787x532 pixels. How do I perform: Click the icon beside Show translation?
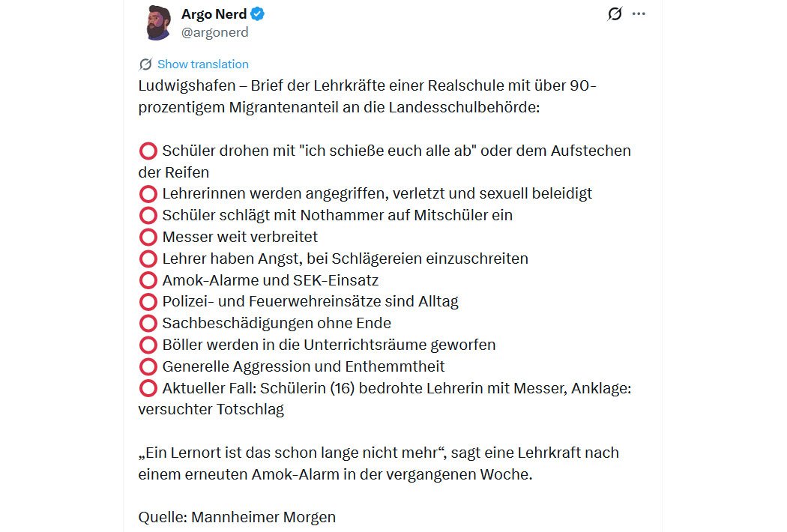pos(145,64)
